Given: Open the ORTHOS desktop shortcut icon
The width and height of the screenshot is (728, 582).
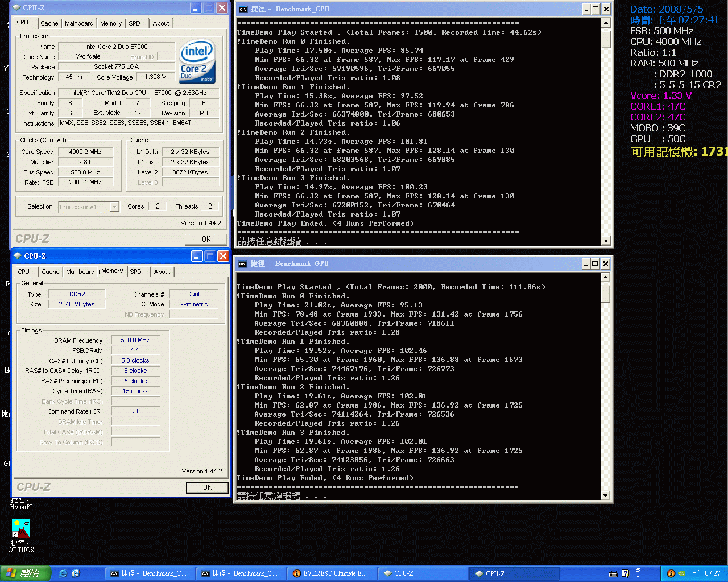Looking at the screenshot, I should click(x=21, y=529).
